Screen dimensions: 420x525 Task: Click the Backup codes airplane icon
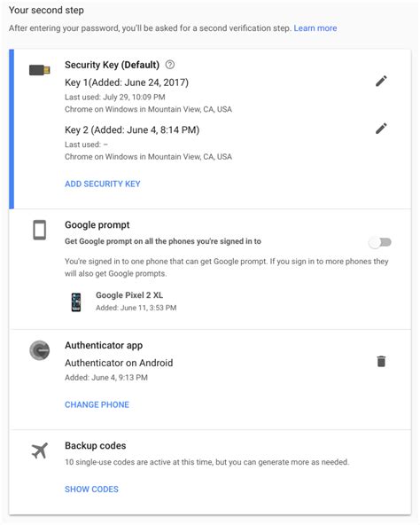(x=40, y=451)
